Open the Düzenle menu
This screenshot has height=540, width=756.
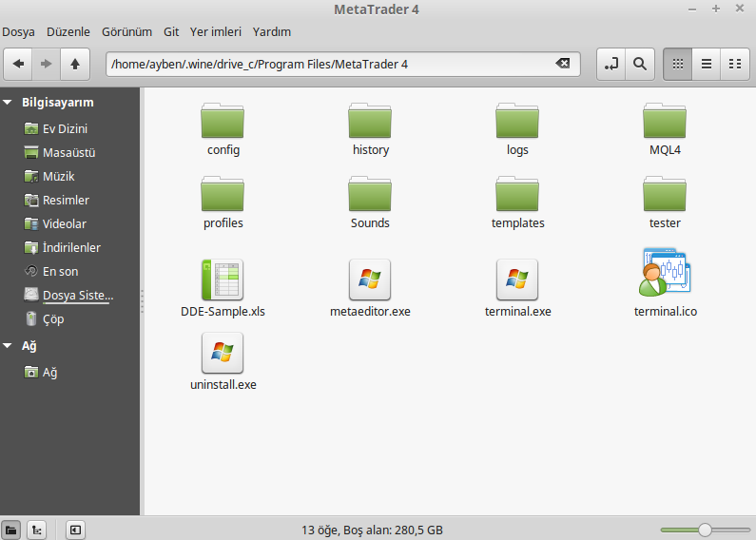click(x=68, y=31)
